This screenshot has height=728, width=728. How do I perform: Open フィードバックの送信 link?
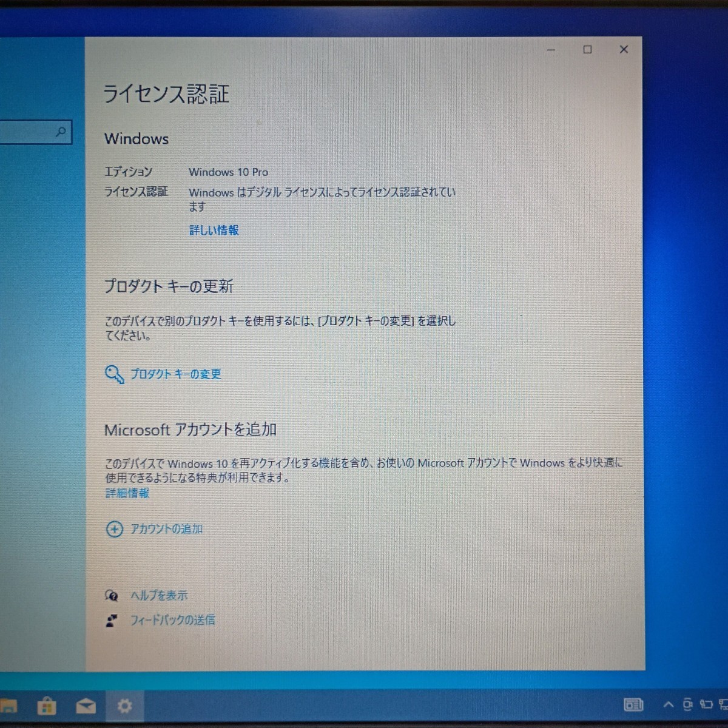point(173,620)
